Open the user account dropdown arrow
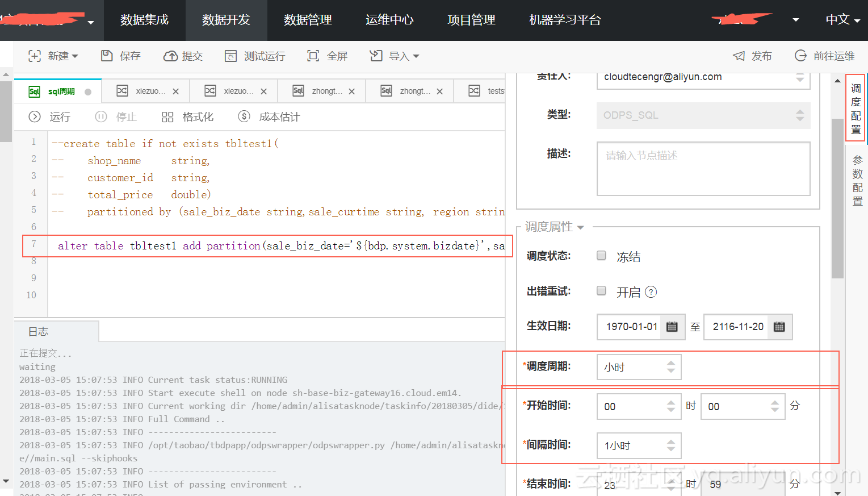The image size is (868, 496). coord(795,20)
